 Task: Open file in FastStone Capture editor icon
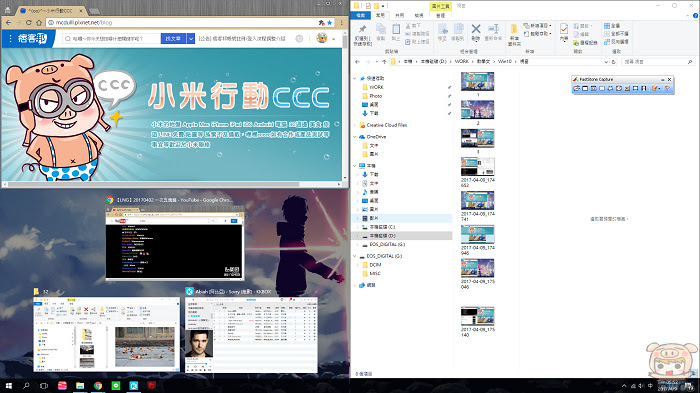pyautogui.click(x=576, y=88)
